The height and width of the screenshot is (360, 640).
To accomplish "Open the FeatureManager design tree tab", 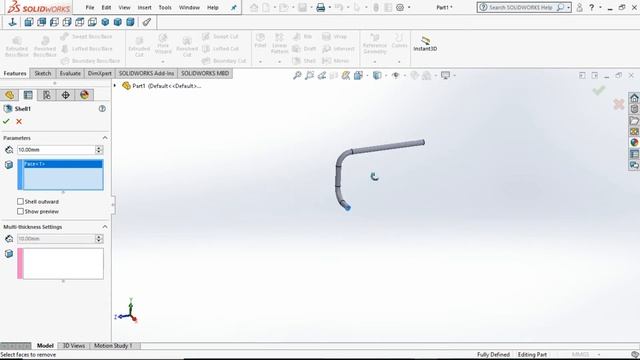I will 9,95.
